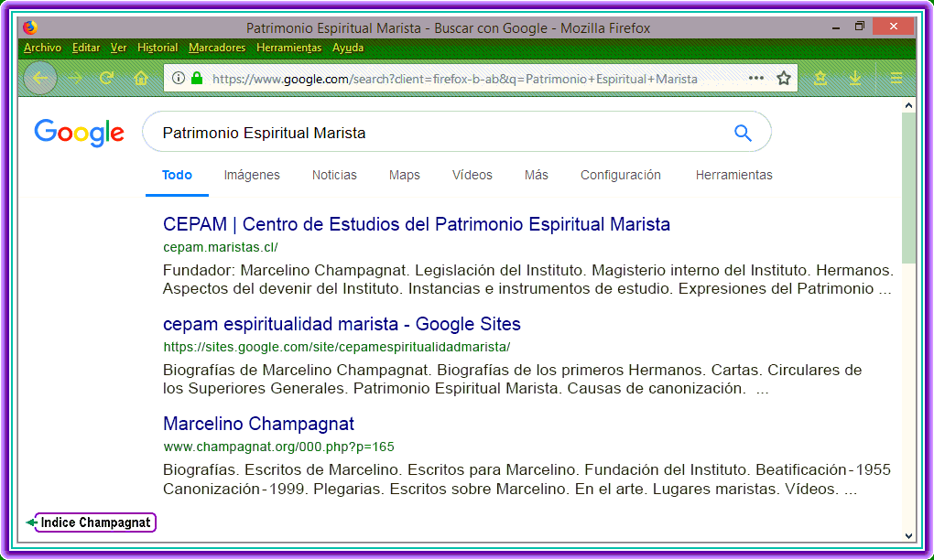934x560 pixels.
Task: Click the scrollbar down arrow
Action: [908, 535]
